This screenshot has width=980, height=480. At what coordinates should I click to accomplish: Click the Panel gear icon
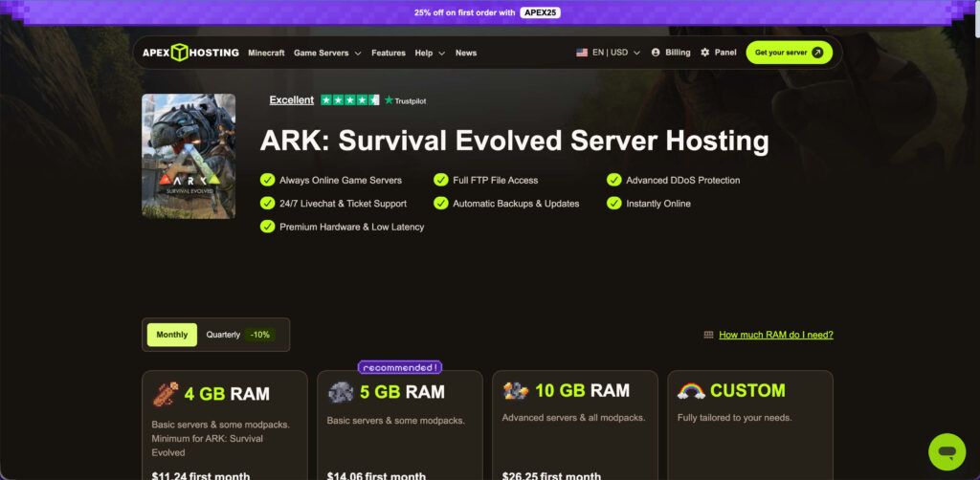tap(705, 53)
